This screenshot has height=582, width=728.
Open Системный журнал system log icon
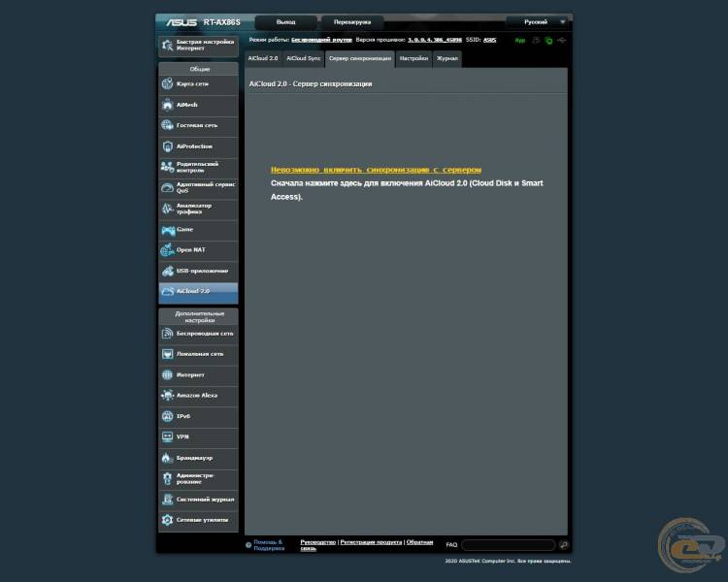(167, 500)
